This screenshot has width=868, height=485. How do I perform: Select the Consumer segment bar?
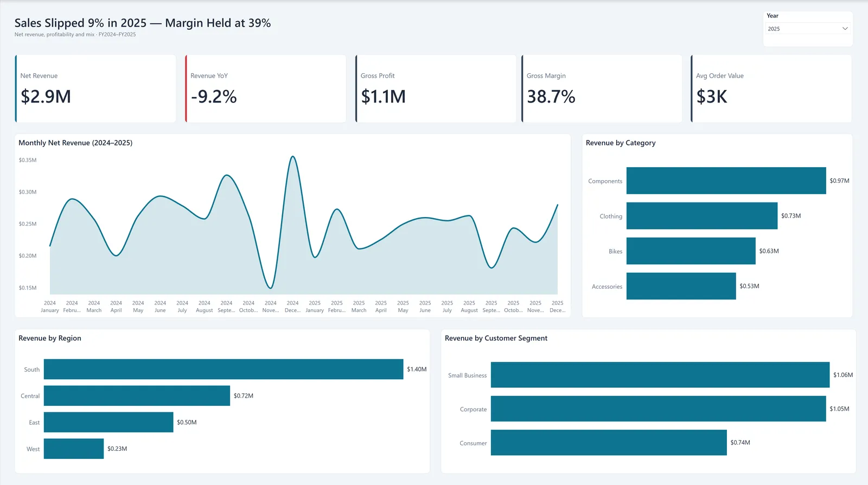tap(609, 443)
